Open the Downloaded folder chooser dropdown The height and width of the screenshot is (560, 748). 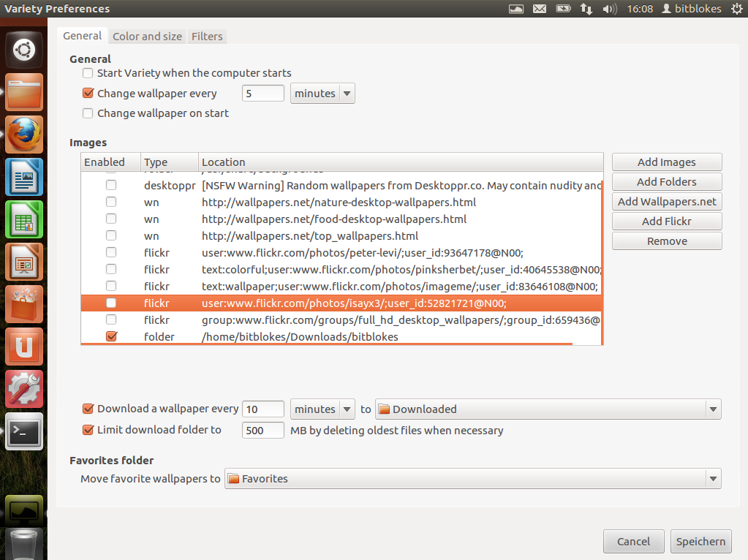point(548,409)
